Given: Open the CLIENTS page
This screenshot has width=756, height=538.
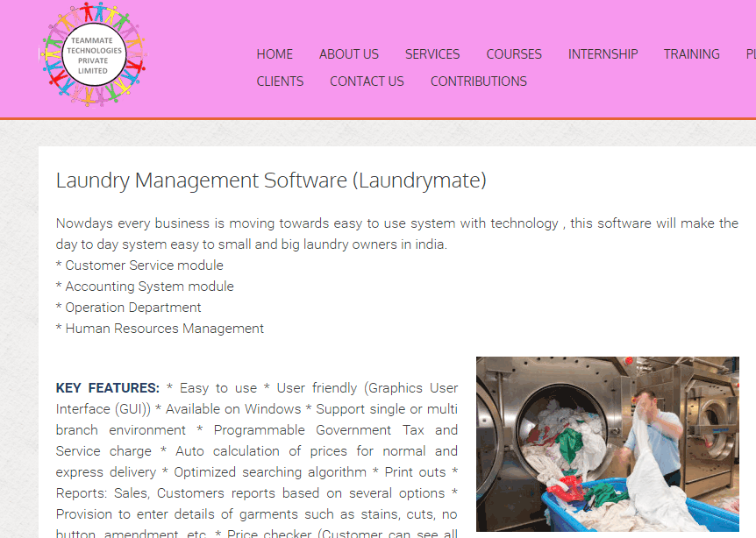Looking at the screenshot, I should tap(280, 81).
